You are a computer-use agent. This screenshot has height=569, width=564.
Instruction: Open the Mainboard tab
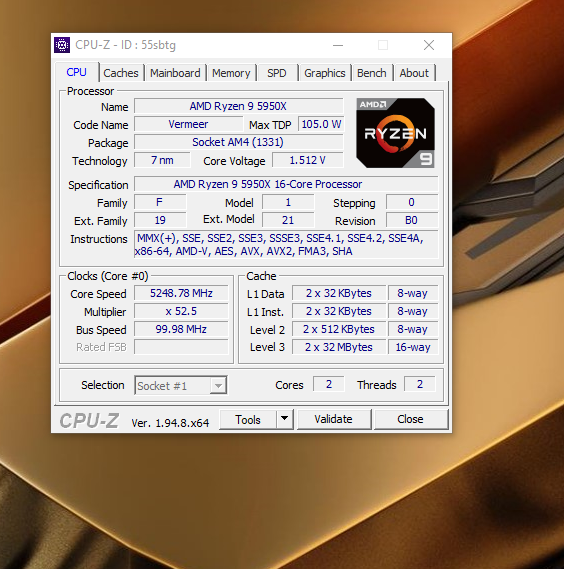point(175,73)
